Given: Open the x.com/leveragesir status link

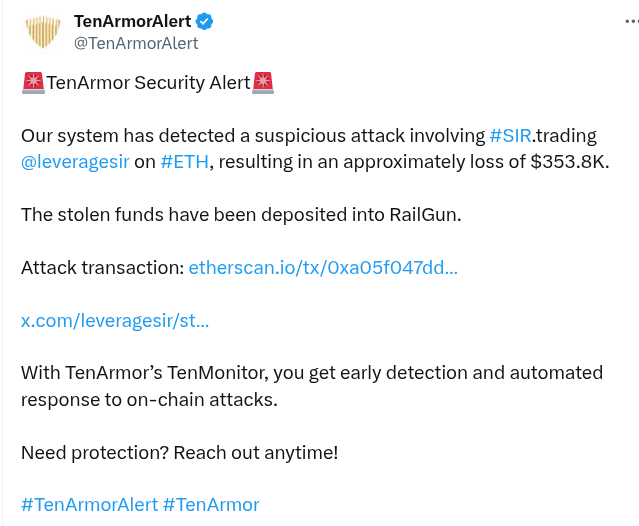Looking at the screenshot, I should tap(115, 321).
